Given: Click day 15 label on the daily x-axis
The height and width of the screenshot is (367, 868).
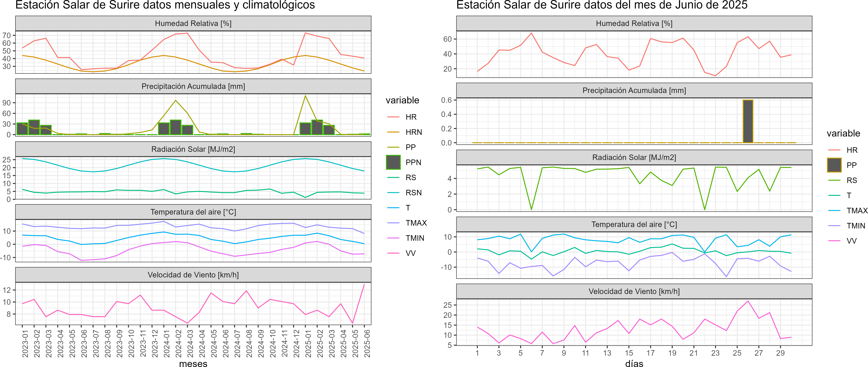Looking at the screenshot, I should (x=629, y=353).
